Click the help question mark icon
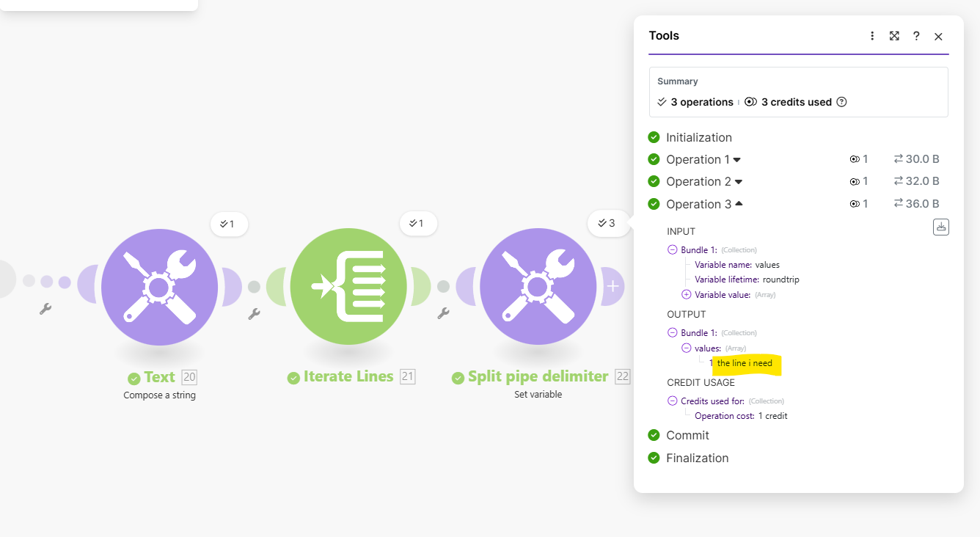Image resolution: width=980 pixels, height=537 pixels. 916,36
